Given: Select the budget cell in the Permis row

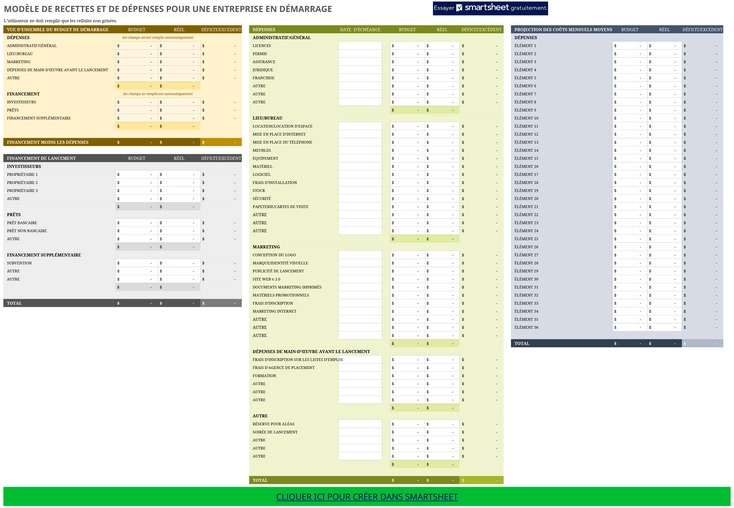Looking at the screenshot, I should (x=407, y=54).
